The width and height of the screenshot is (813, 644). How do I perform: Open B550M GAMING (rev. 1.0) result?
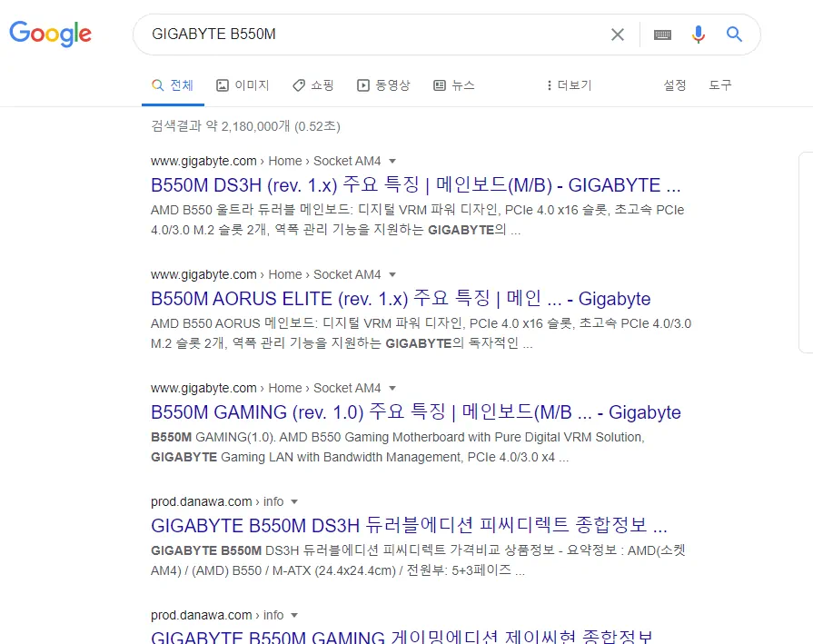415,412
